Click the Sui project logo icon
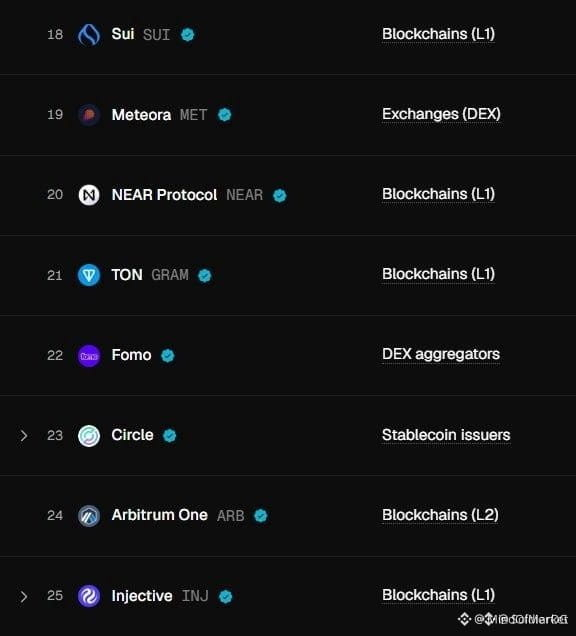 pos(89,34)
